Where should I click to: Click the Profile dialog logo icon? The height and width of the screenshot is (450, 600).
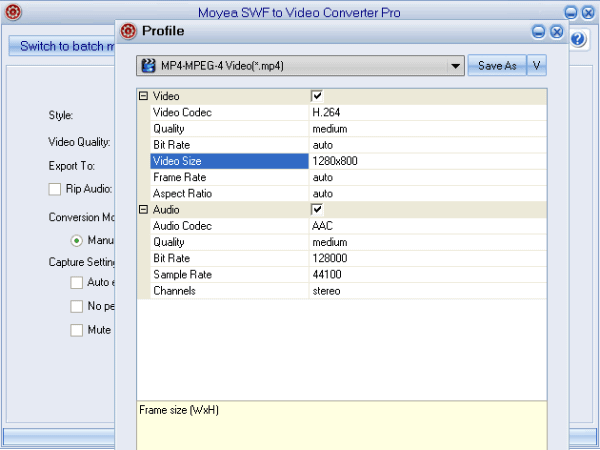point(128,31)
